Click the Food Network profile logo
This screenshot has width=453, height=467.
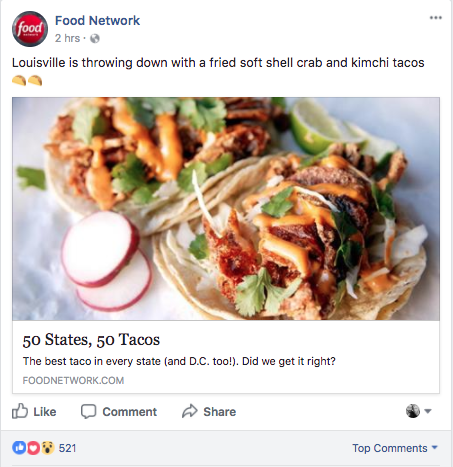tap(30, 29)
